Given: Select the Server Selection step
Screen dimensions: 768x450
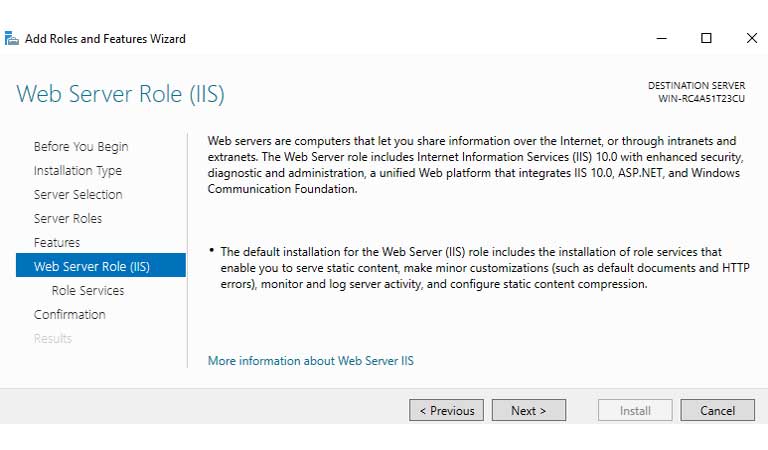Looking at the screenshot, I should pyautogui.click(x=78, y=194).
